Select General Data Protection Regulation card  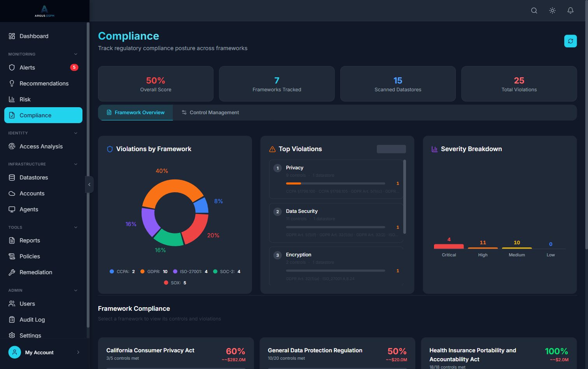338,353
